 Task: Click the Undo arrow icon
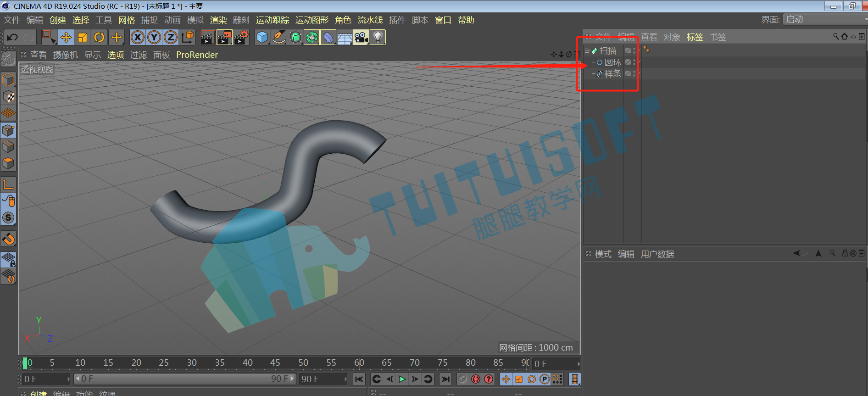[12, 37]
